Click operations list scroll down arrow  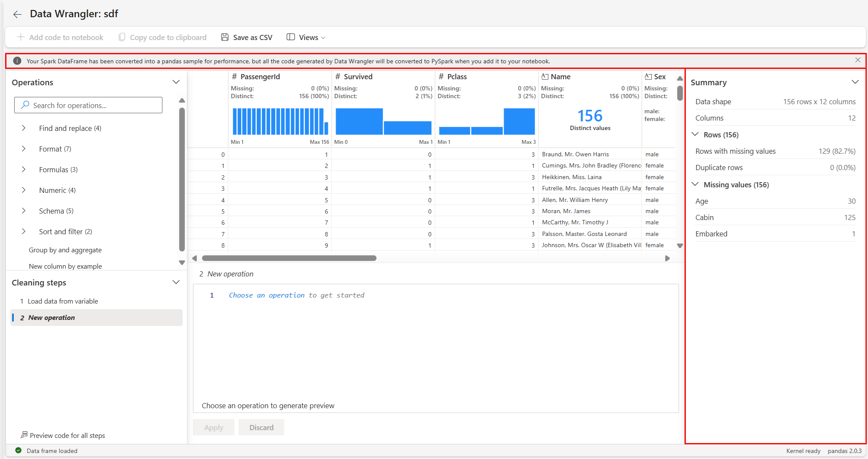point(182,262)
